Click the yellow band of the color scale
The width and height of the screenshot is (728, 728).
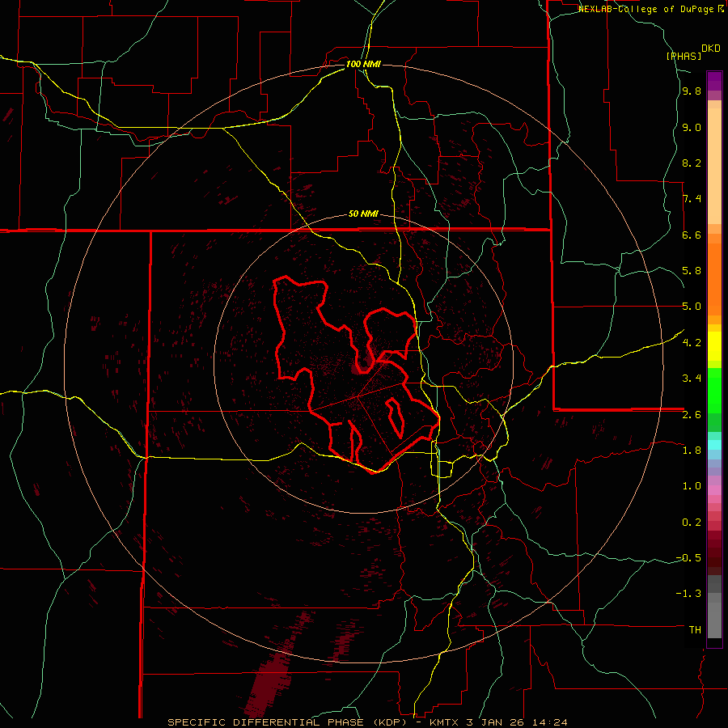(714, 346)
